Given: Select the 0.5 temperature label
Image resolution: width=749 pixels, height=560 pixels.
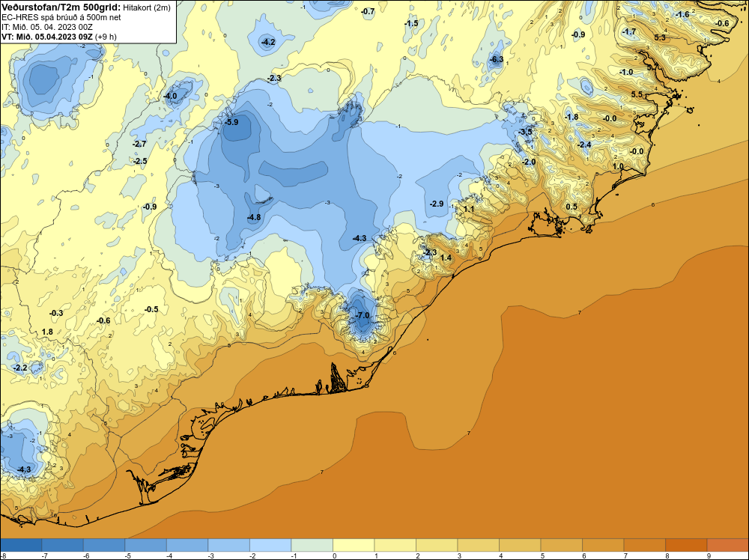Looking at the screenshot, I should [x=571, y=207].
